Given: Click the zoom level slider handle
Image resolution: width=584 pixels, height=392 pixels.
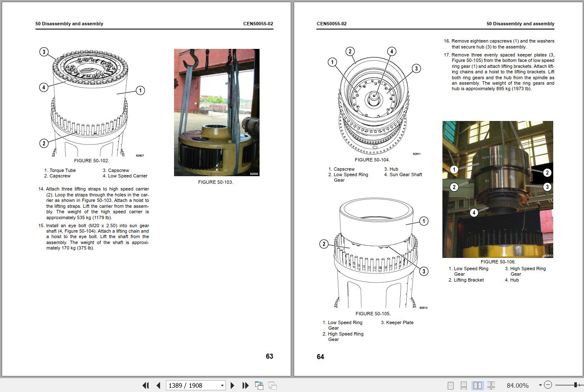Looking at the screenshot, I should pos(576,385).
